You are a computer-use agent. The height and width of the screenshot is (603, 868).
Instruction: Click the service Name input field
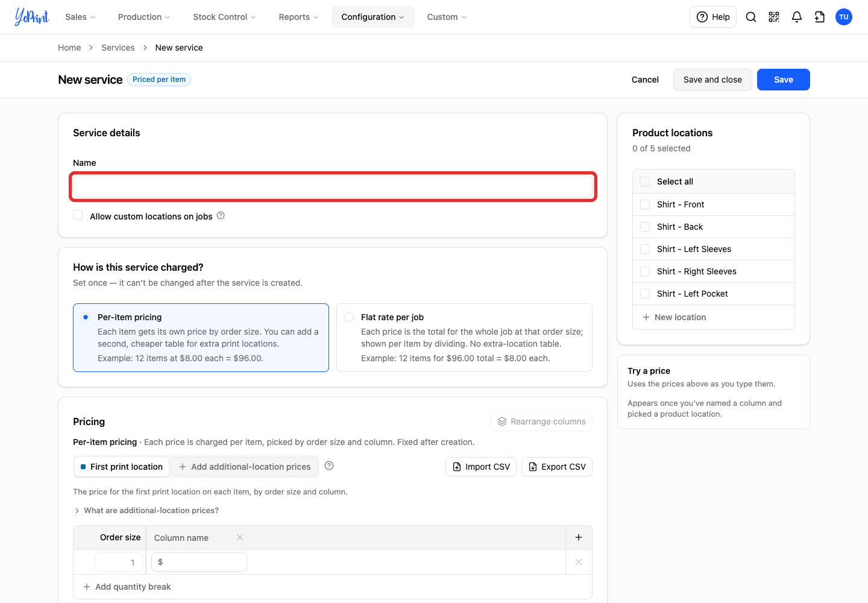[333, 187]
